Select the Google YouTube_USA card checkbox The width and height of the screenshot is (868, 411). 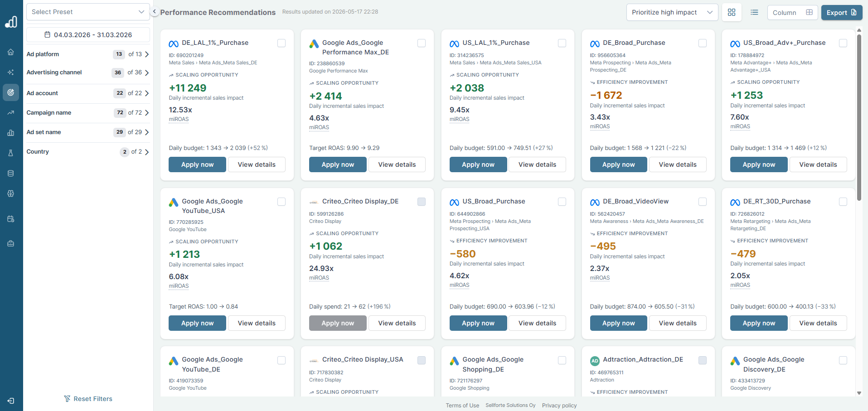tap(281, 202)
